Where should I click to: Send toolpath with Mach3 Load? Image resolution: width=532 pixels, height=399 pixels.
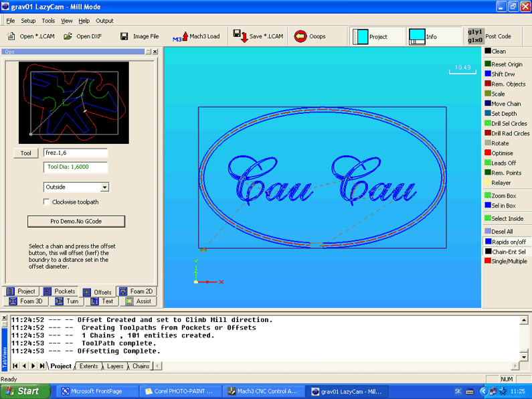point(196,36)
